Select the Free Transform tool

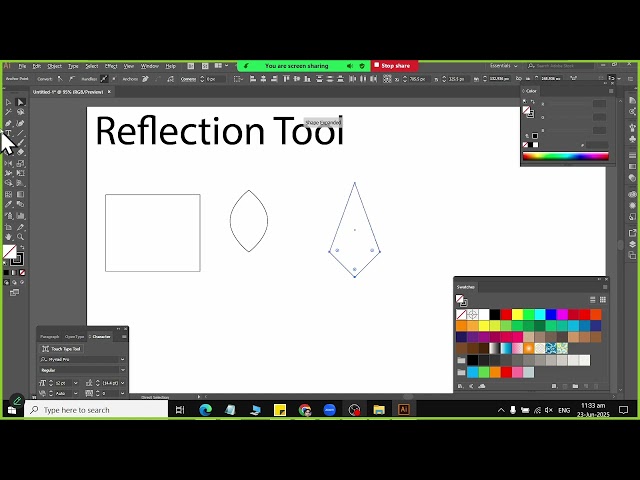coord(20,173)
